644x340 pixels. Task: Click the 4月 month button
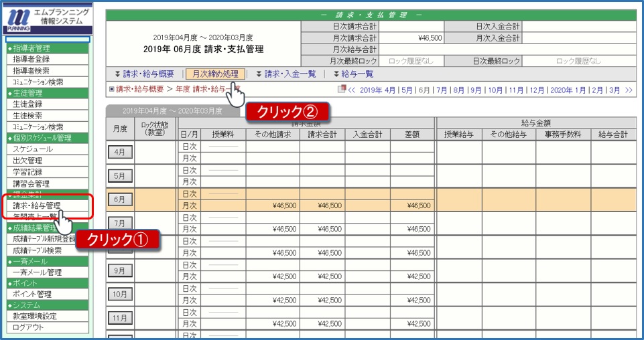[x=121, y=153]
